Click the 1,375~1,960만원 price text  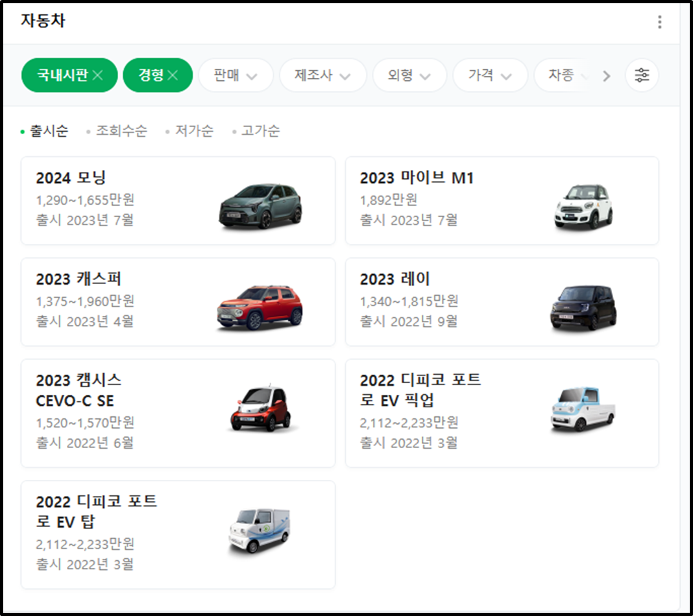point(85,301)
